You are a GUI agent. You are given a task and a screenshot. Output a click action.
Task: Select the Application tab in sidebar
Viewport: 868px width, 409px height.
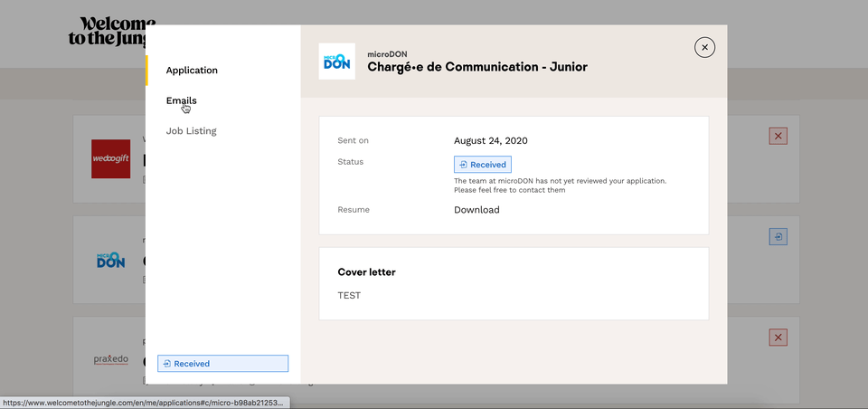coord(192,71)
